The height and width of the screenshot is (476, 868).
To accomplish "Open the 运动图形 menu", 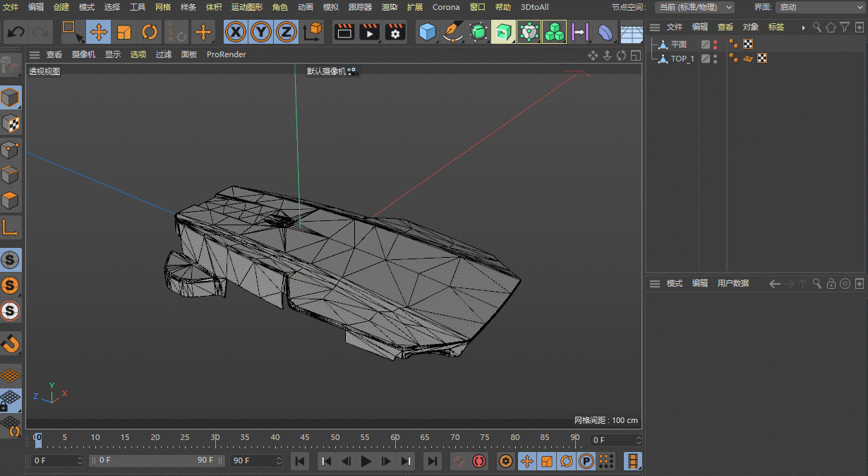I will click(246, 7).
